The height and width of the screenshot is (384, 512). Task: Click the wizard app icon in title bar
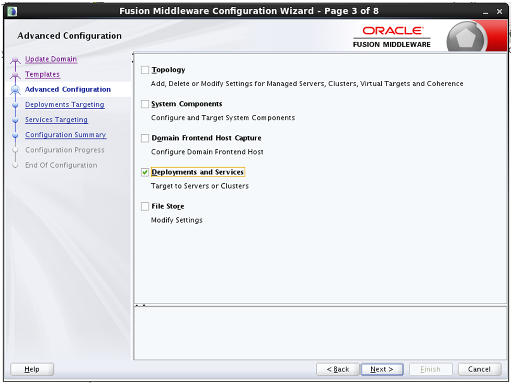[12, 11]
